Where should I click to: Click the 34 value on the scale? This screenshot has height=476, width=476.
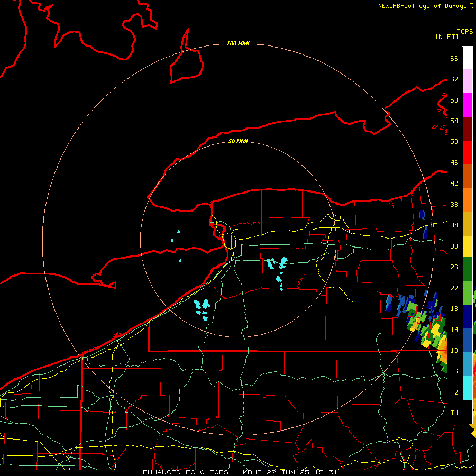click(454, 225)
